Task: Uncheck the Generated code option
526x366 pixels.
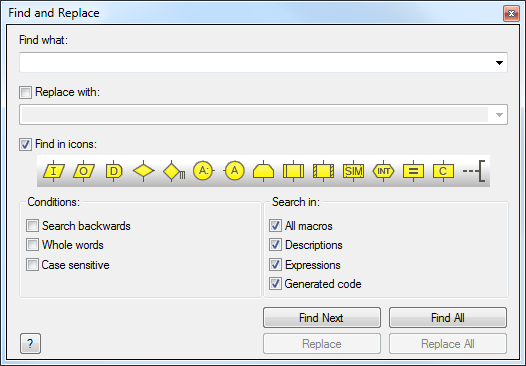Action: click(x=275, y=284)
